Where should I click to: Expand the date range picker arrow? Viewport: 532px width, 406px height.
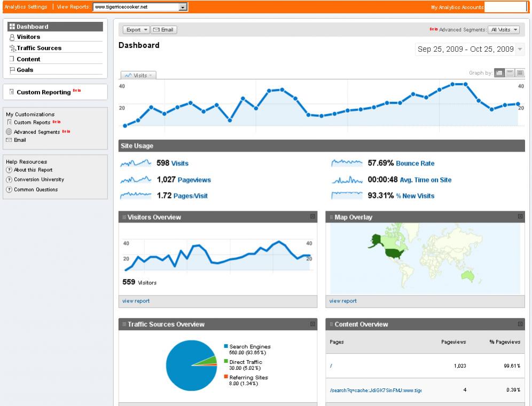point(520,50)
